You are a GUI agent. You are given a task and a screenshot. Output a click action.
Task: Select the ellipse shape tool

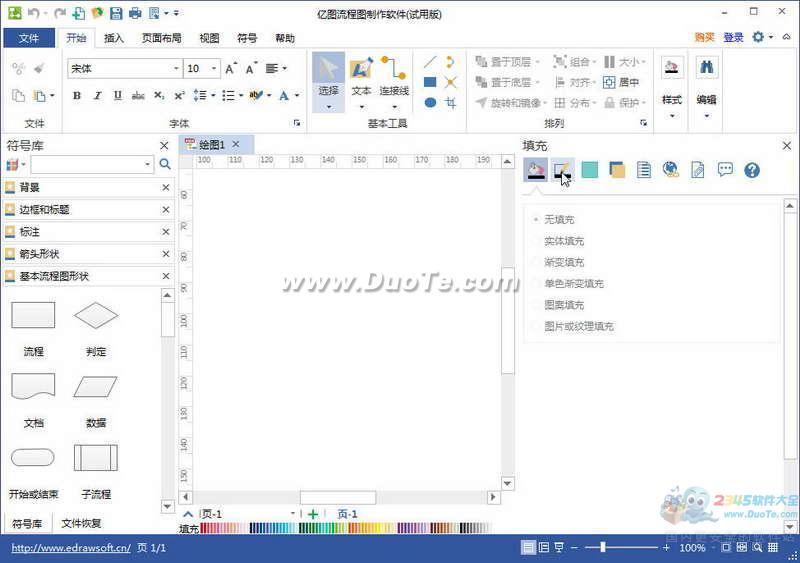[x=430, y=103]
